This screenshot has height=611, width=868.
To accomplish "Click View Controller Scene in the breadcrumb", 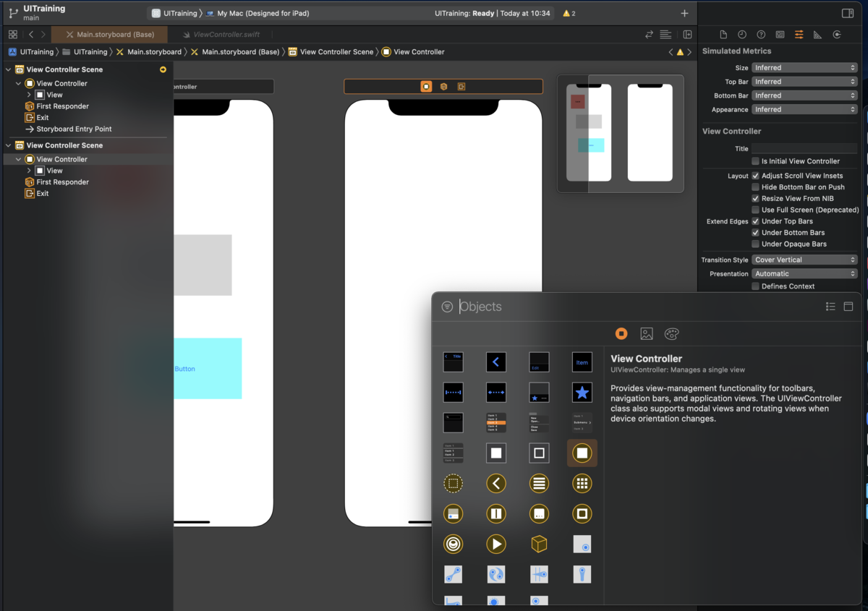I will point(331,52).
